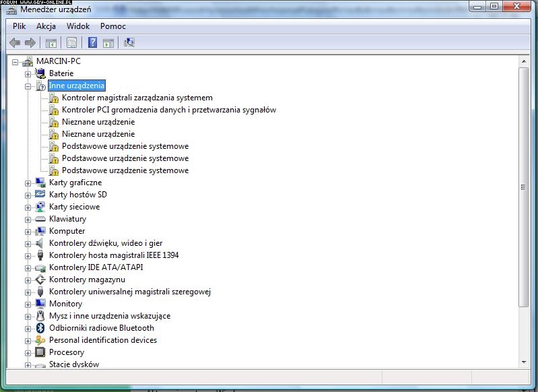
Task: Expand the Klawiatury category
Action: [x=28, y=220]
